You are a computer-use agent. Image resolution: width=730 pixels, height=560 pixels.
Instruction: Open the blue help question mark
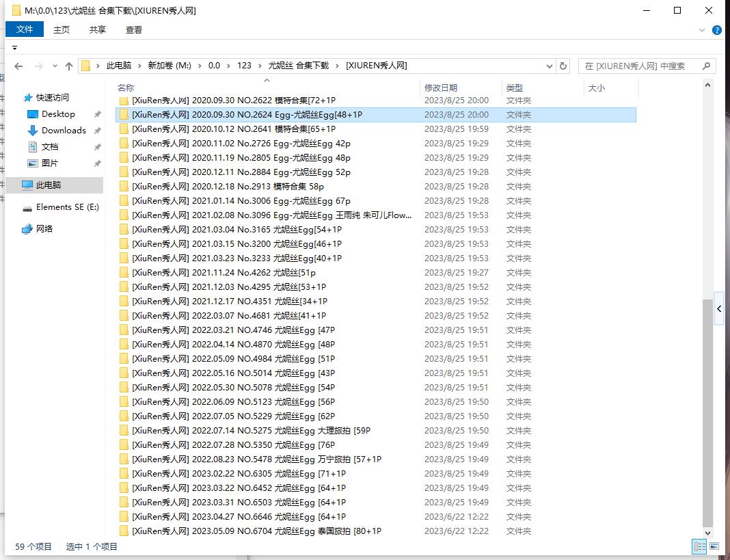[x=717, y=30]
